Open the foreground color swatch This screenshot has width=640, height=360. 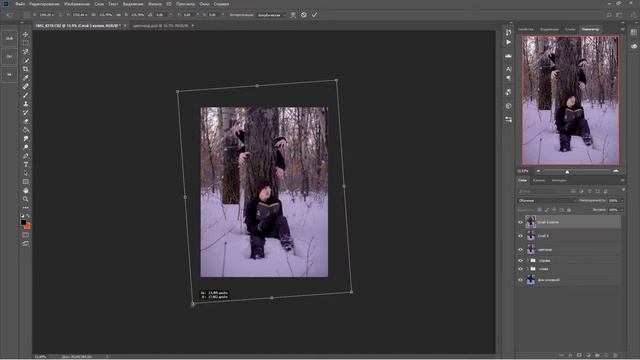pos(23,222)
